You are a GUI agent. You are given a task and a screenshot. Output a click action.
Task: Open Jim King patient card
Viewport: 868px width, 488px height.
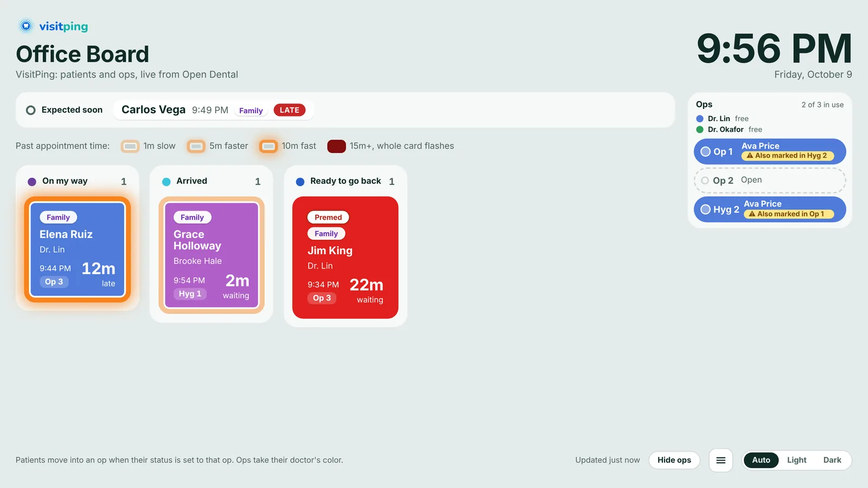tap(346, 258)
